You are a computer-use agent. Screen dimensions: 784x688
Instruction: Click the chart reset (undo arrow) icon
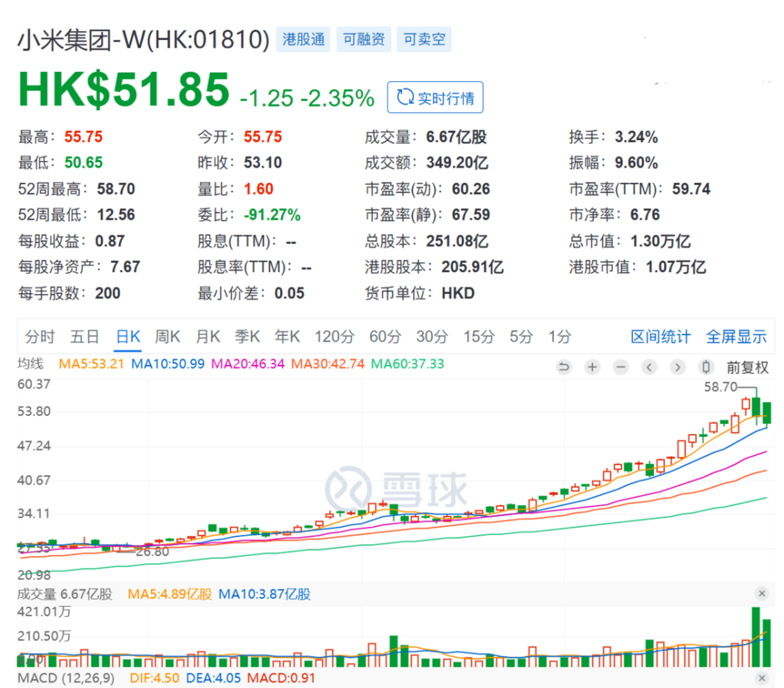pyautogui.click(x=564, y=367)
